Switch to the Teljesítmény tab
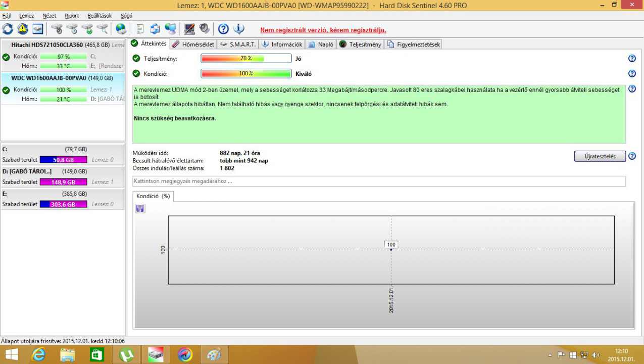Image resolution: width=644 pixels, height=364 pixels. pyautogui.click(x=360, y=44)
